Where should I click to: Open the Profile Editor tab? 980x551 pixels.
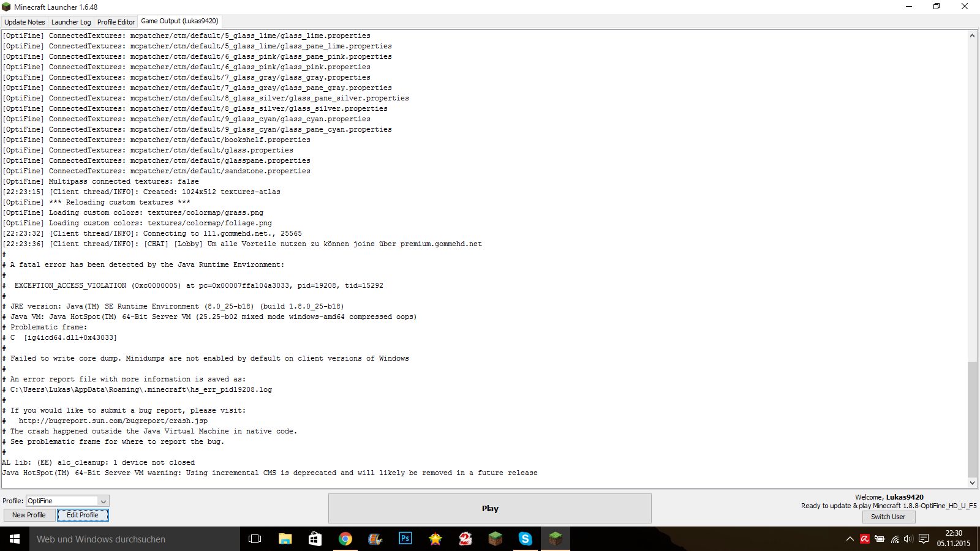pyautogui.click(x=116, y=22)
